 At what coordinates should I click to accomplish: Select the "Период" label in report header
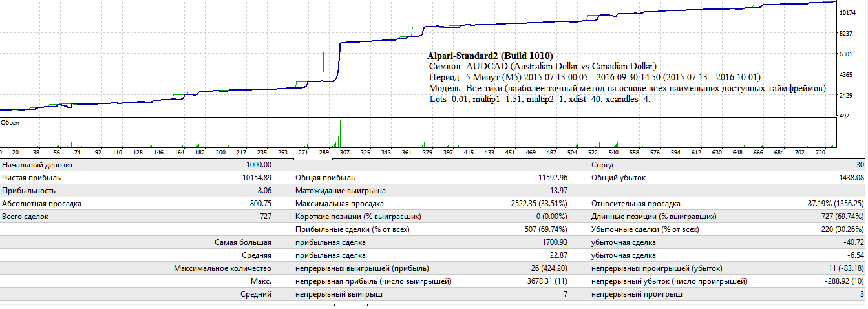tap(444, 78)
